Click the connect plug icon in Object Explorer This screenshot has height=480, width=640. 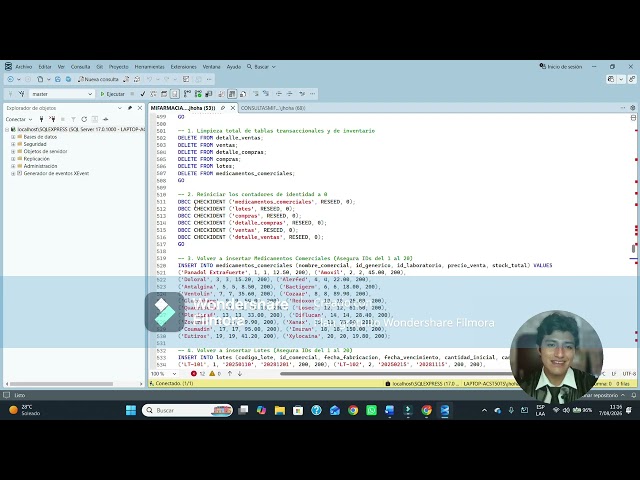41,119
